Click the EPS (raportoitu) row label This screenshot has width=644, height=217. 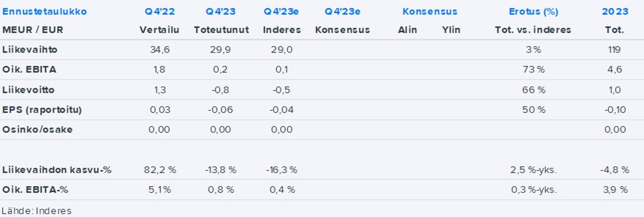(42, 110)
